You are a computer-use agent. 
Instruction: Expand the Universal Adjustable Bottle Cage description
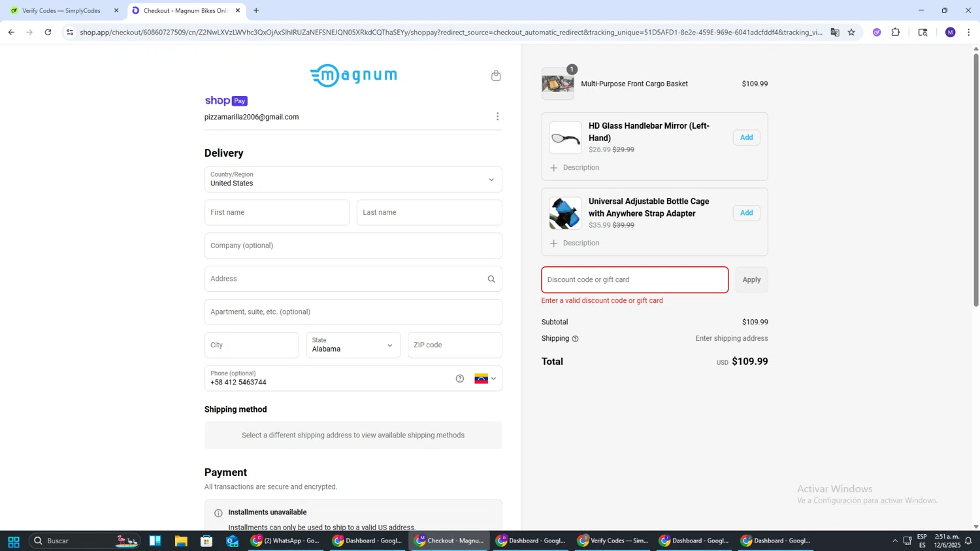point(574,244)
